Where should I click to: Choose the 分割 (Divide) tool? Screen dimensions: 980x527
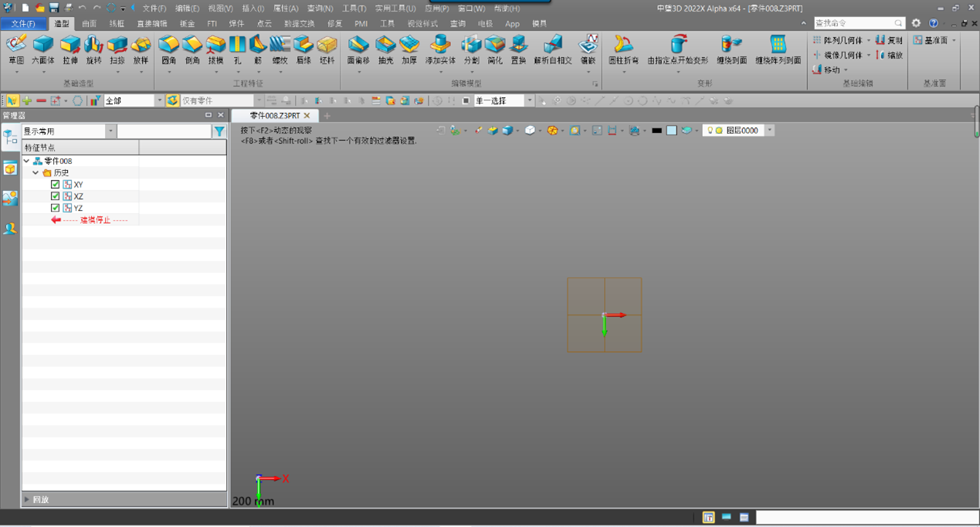471,49
